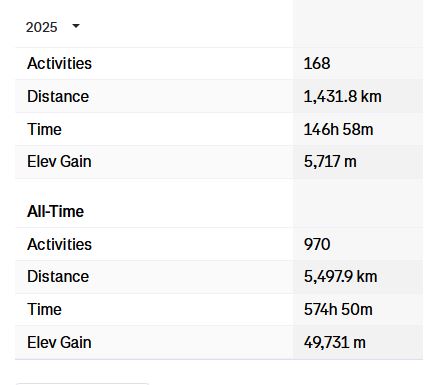The image size is (444, 385).
Task: Open the 2025 year selector
Action: (x=53, y=27)
